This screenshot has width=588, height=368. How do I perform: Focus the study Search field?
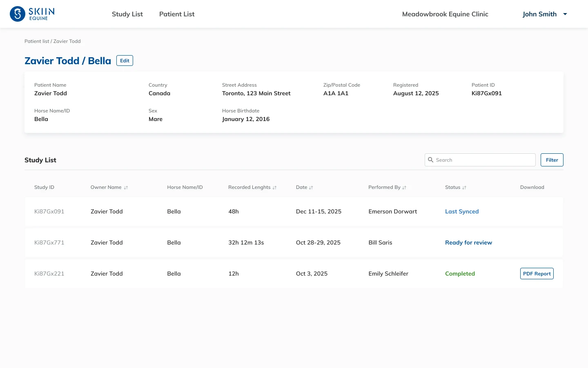coord(480,160)
